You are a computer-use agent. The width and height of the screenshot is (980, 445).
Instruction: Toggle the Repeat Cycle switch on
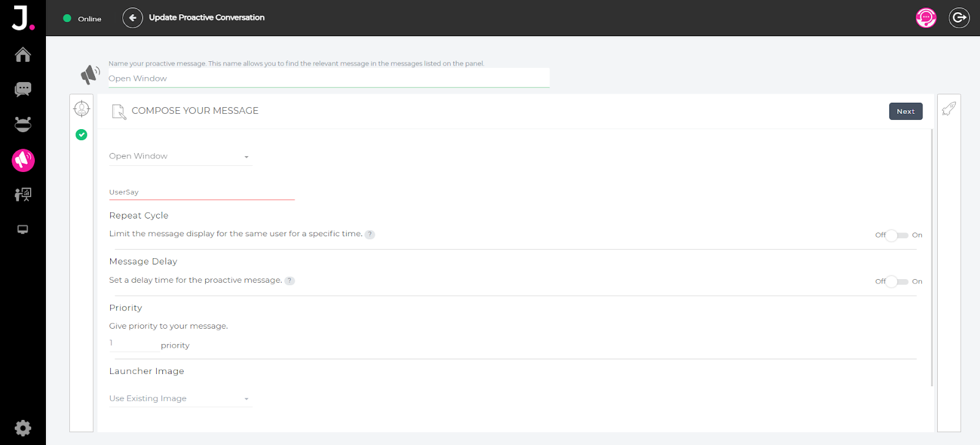(x=897, y=235)
